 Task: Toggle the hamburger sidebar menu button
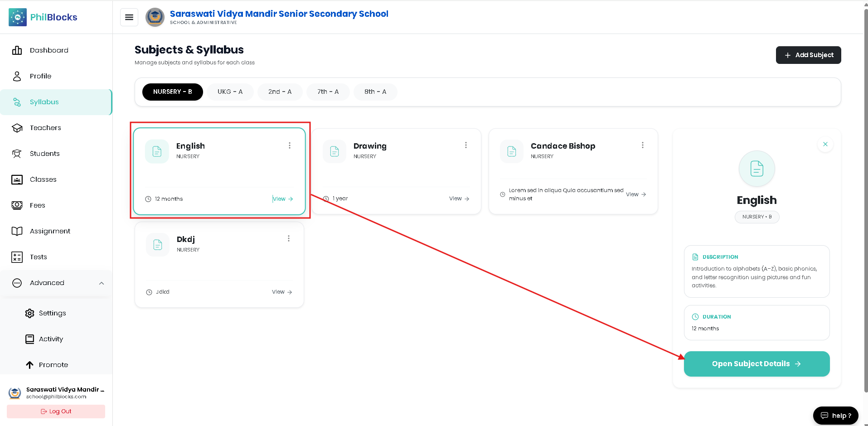[x=129, y=17]
